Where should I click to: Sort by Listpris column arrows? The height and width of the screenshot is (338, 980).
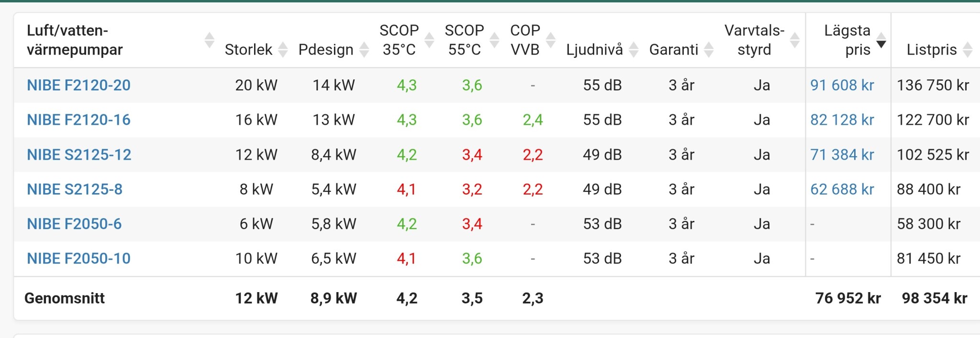click(968, 49)
